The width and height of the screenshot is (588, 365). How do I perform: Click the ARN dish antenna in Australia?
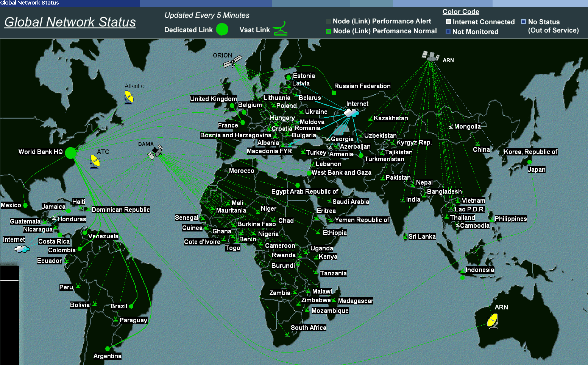click(493, 321)
